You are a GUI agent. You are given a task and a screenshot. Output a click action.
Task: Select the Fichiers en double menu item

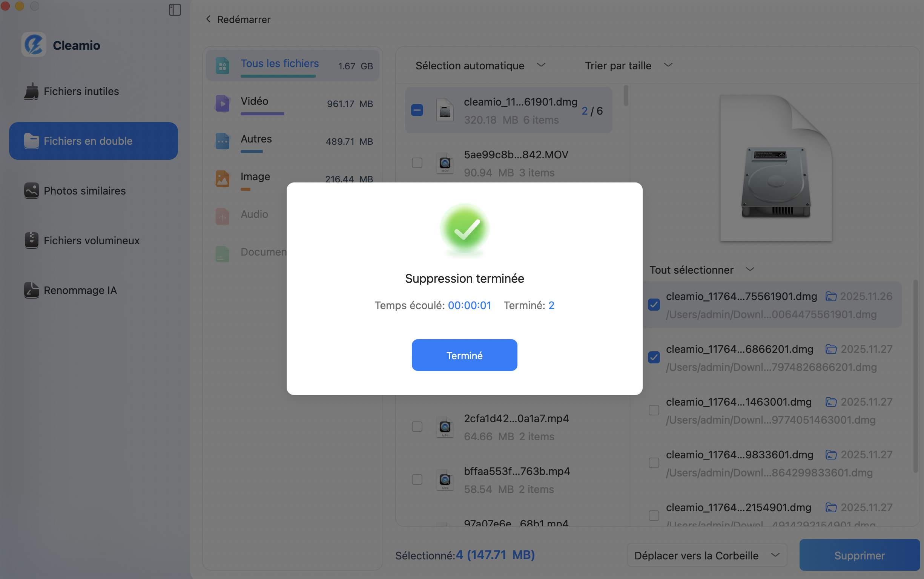[x=94, y=141]
